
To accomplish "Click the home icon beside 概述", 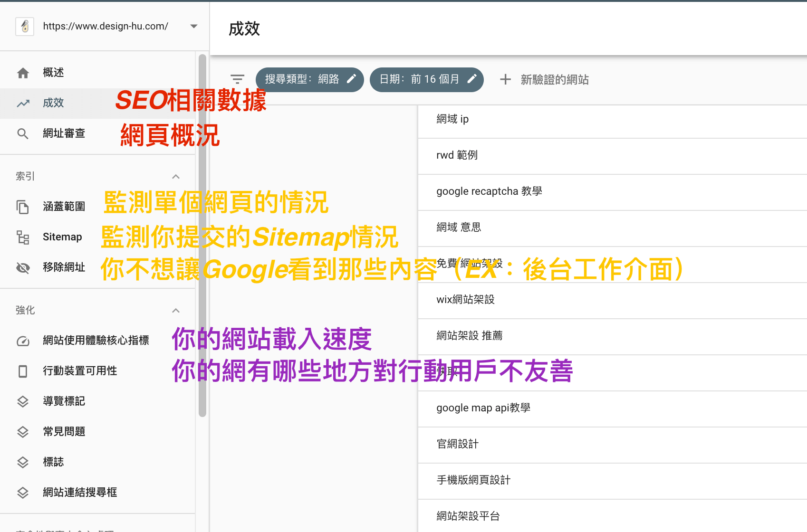I will point(23,73).
